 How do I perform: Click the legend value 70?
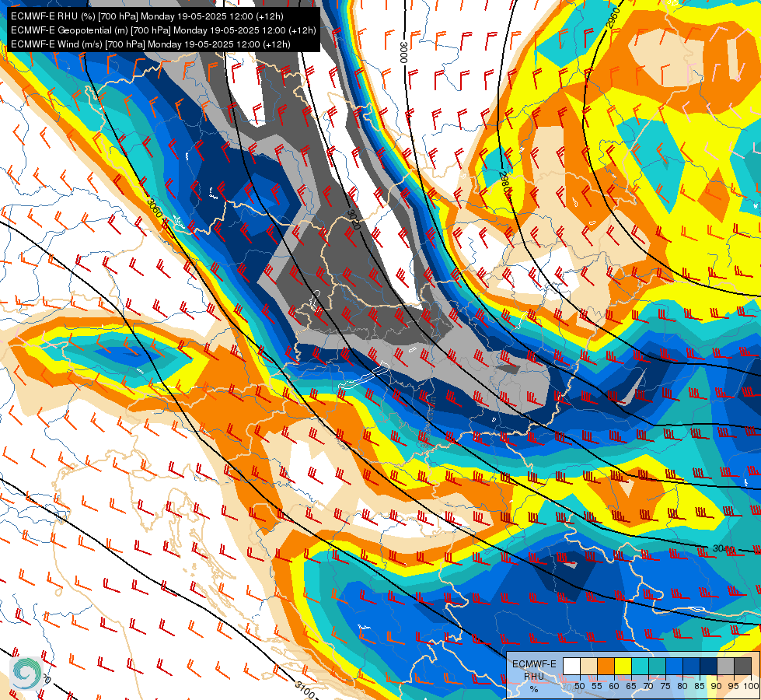pos(648,686)
